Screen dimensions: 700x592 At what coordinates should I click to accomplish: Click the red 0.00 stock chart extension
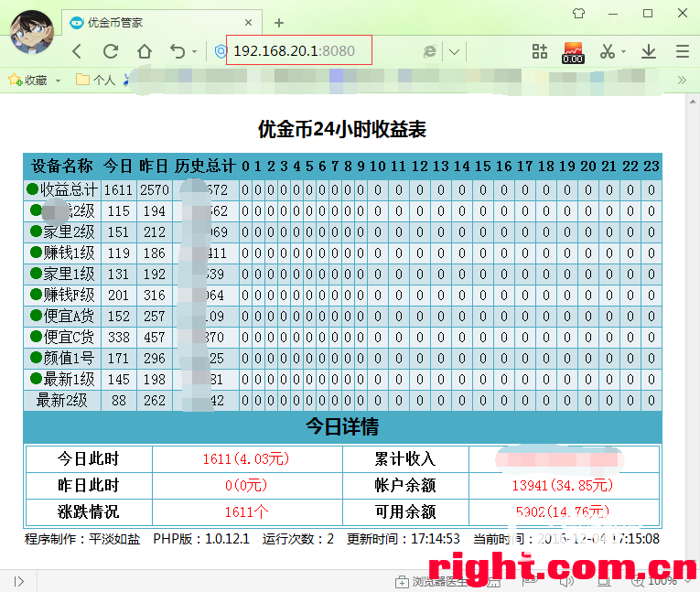click(573, 52)
